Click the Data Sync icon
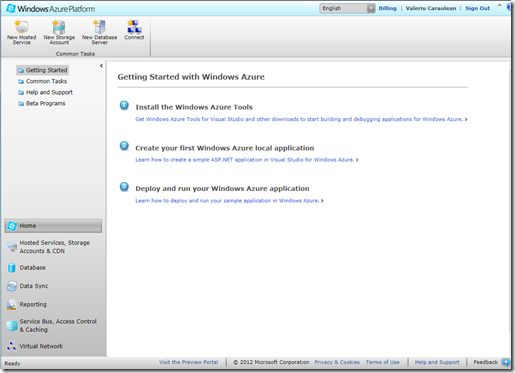 [x=12, y=286]
